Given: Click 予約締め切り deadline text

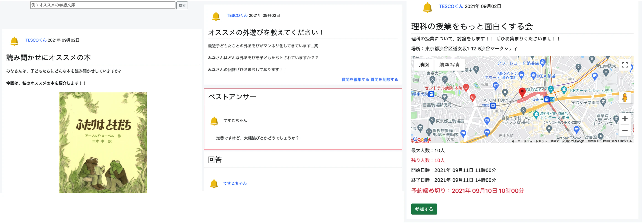Looking at the screenshot, I should click(x=467, y=191).
